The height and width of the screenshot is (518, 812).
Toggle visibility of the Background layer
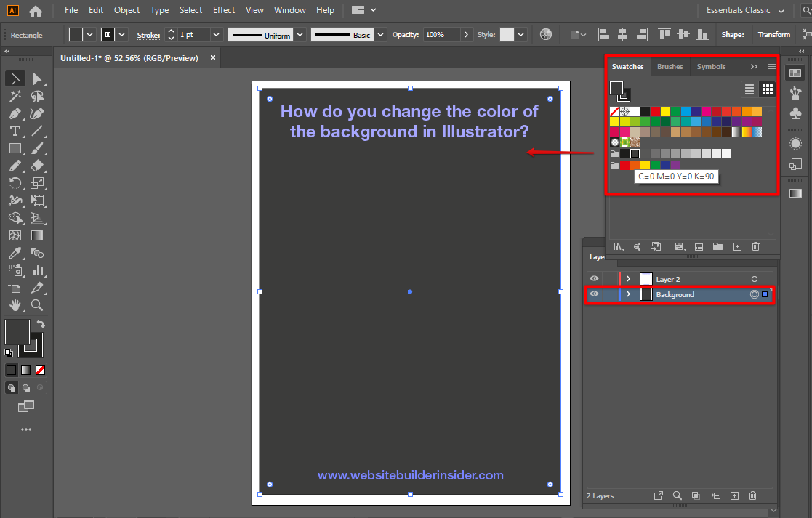click(x=595, y=294)
